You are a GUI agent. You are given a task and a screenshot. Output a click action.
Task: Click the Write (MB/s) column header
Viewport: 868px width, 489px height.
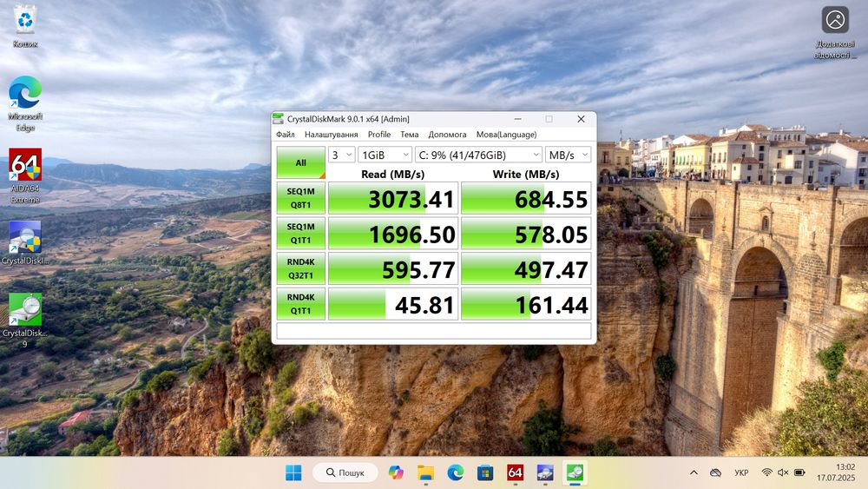[526, 174]
